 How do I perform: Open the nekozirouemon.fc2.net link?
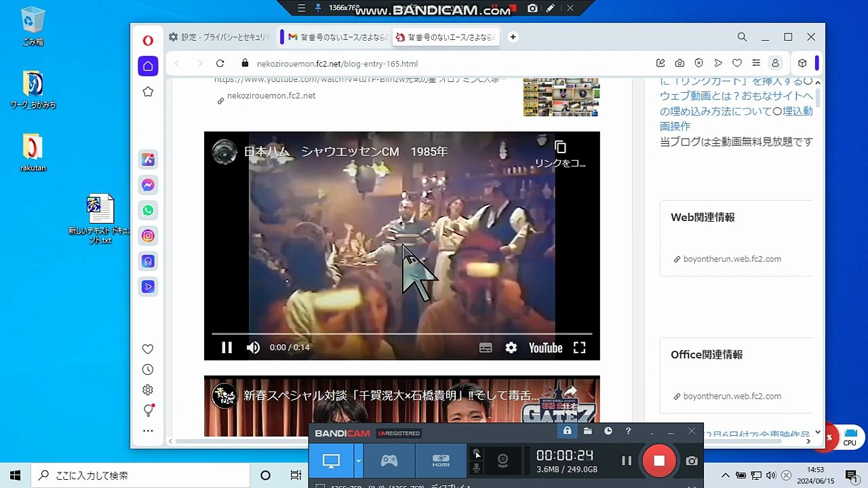pyautogui.click(x=271, y=96)
